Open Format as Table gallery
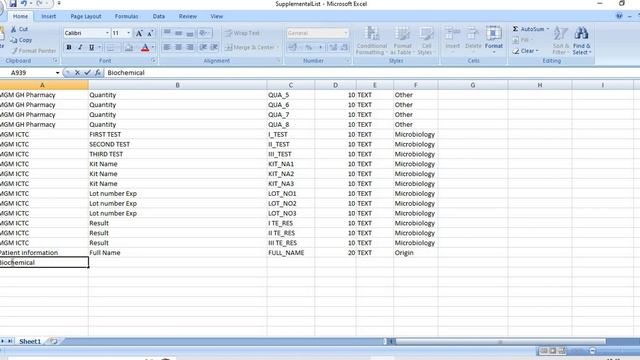 pos(402,40)
